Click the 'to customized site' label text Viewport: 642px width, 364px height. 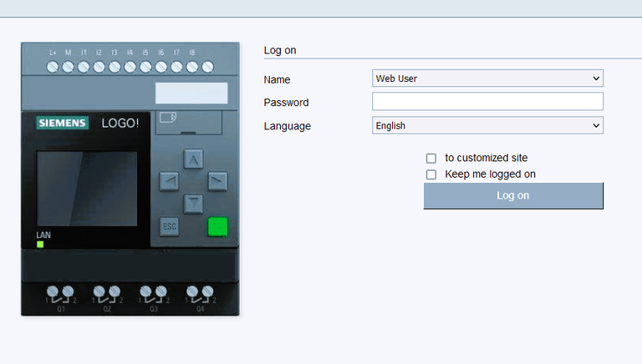click(x=486, y=158)
